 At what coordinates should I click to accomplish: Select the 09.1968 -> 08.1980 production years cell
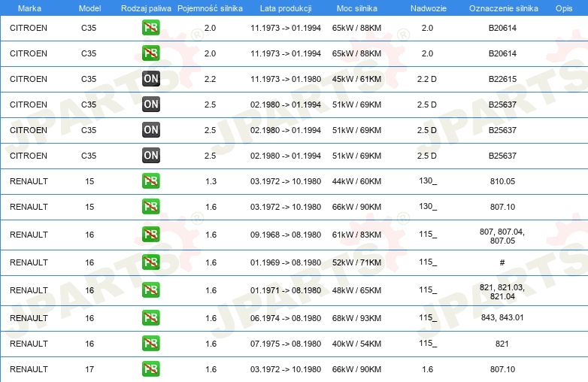286,235
